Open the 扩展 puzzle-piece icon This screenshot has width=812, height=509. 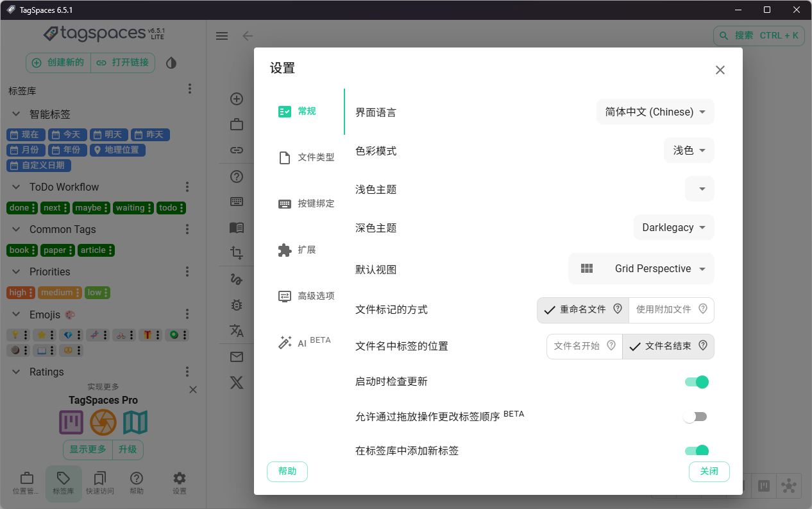pyautogui.click(x=285, y=250)
